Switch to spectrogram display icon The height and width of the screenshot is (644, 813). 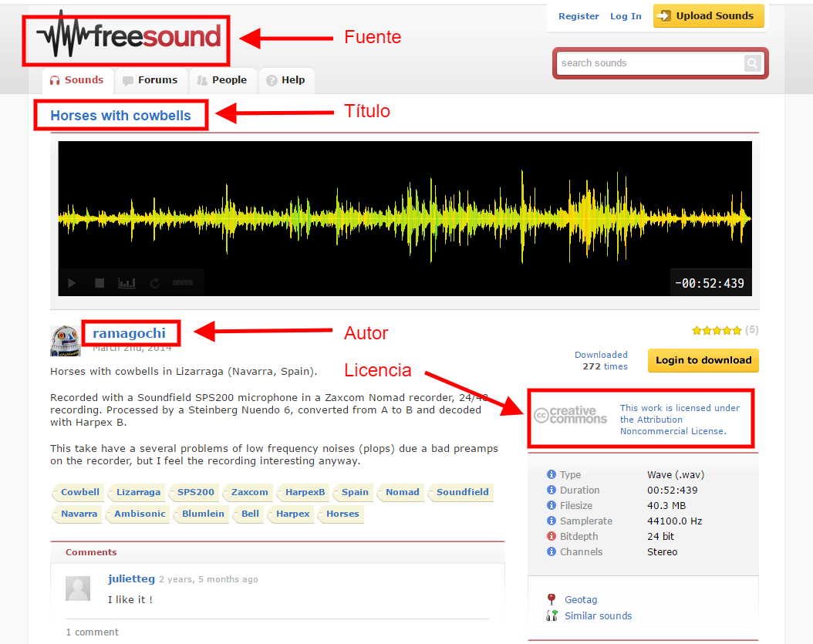click(x=127, y=283)
